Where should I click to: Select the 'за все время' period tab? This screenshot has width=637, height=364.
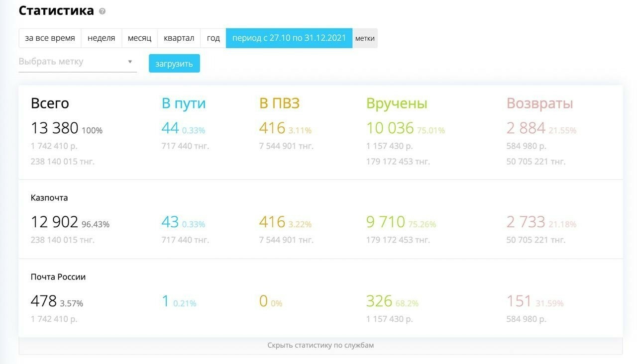tap(50, 38)
